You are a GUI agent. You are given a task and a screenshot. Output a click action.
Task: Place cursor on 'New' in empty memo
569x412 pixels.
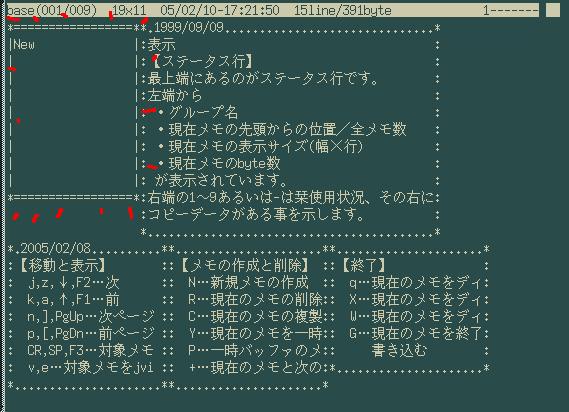tap(24, 45)
